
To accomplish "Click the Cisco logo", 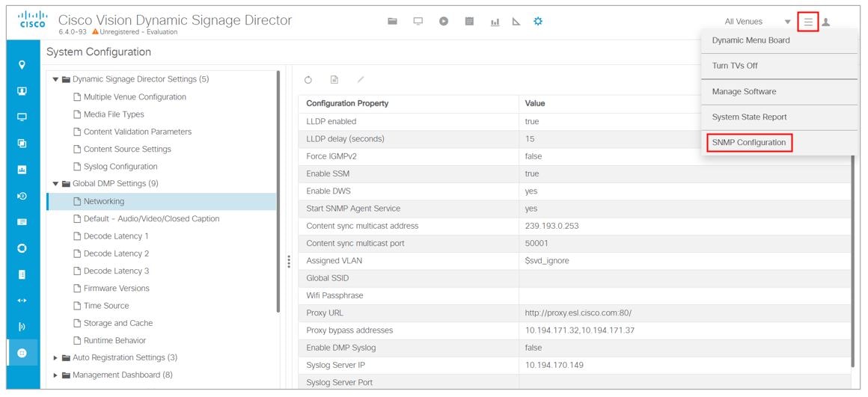I will coord(33,20).
